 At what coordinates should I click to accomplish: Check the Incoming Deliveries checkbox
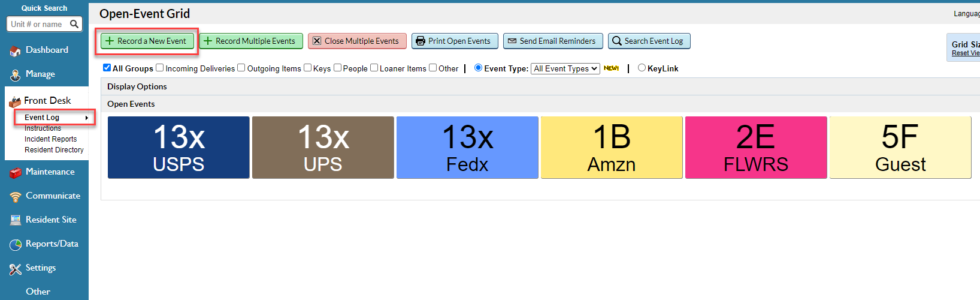[x=160, y=68]
